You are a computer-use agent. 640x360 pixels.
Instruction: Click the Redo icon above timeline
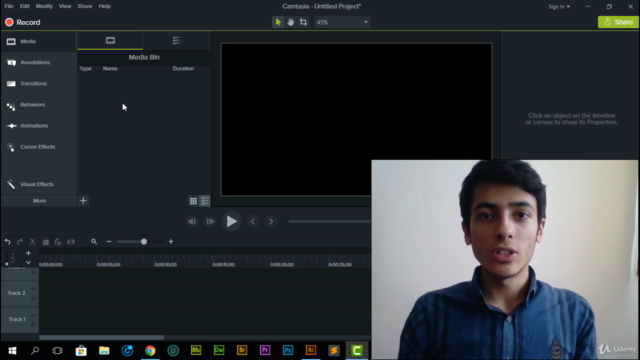coord(20,242)
